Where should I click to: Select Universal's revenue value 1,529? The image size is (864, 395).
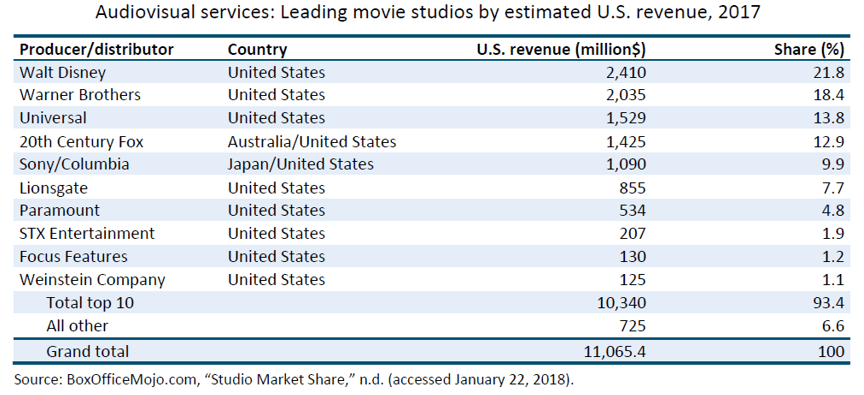625,118
